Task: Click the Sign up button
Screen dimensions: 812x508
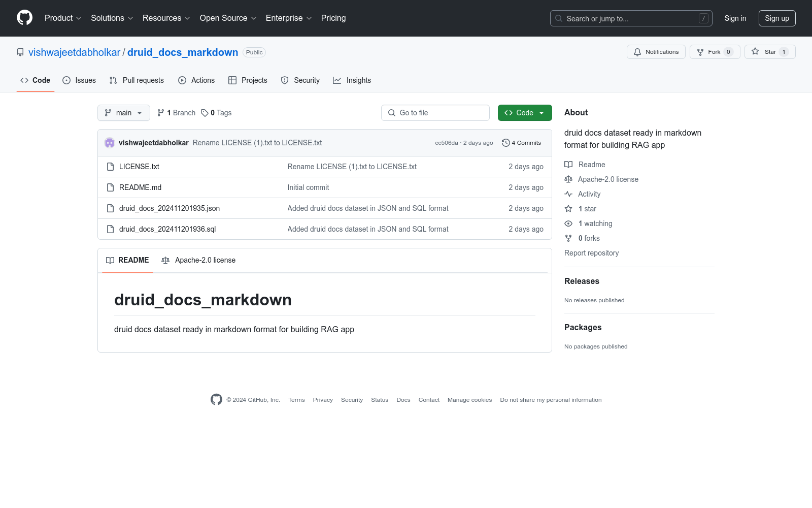Action: pos(777,18)
